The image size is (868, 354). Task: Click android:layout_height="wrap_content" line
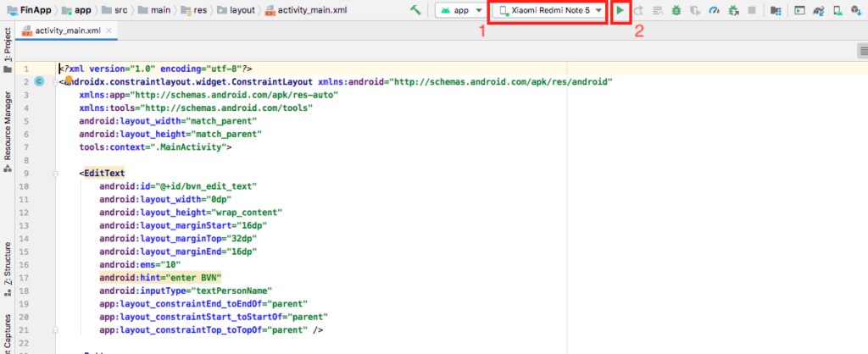pos(191,213)
